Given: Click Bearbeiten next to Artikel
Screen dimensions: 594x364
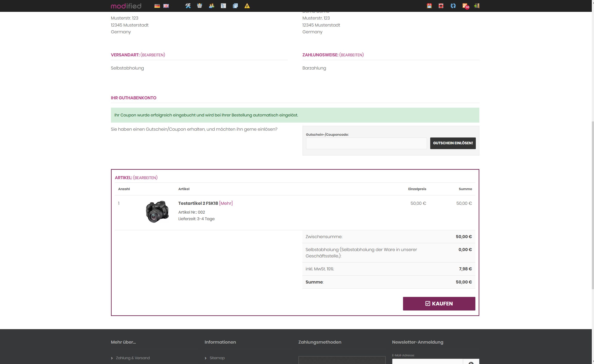Looking at the screenshot, I should (145, 178).
